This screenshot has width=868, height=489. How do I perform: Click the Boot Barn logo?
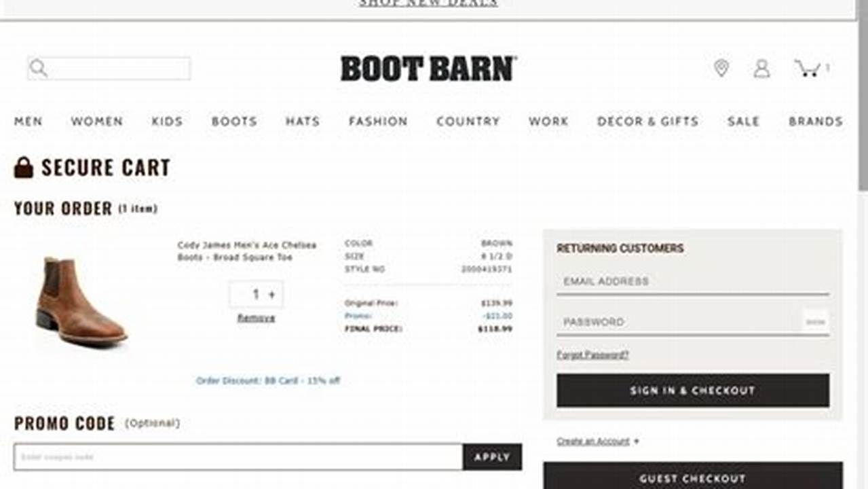pos(428,67)
